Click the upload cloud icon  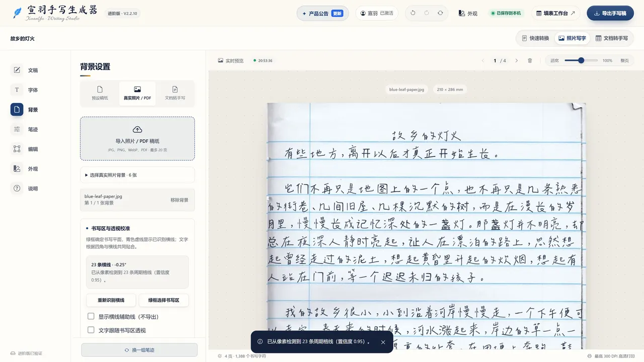[137, 130]
